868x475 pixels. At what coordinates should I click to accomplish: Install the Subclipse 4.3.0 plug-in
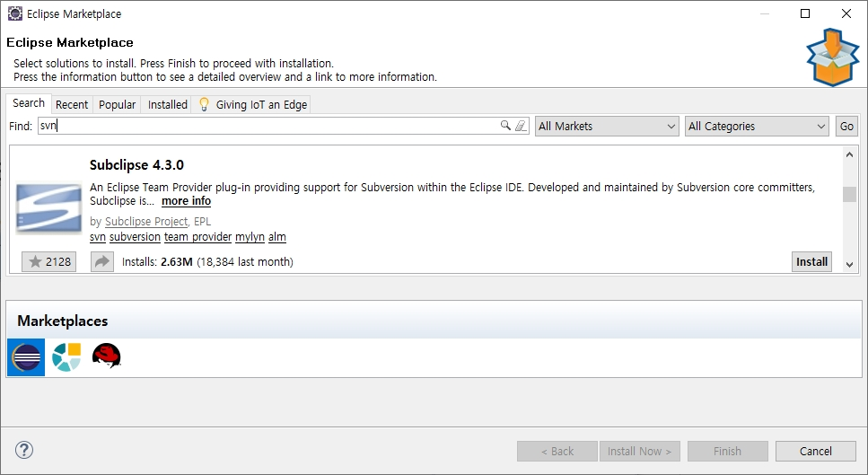click(811, 262)
